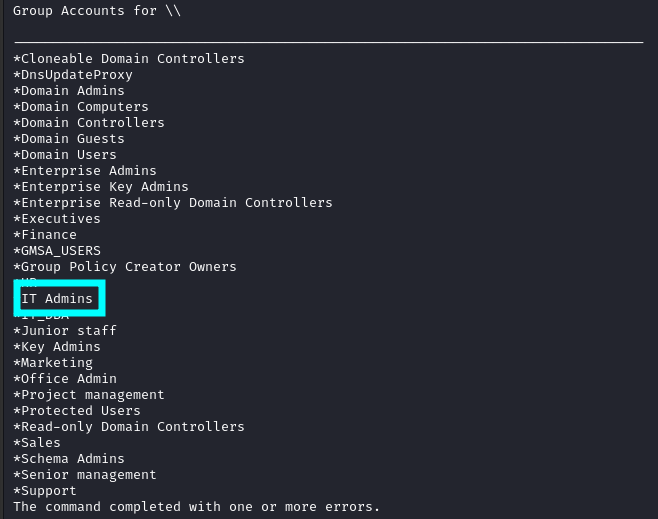Click the Senior management group
The height and width of the screenshot is (519, 658).
point(85,475)
